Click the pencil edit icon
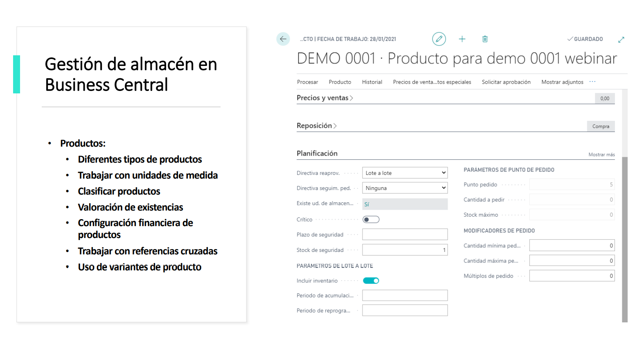 pos(439,39)
